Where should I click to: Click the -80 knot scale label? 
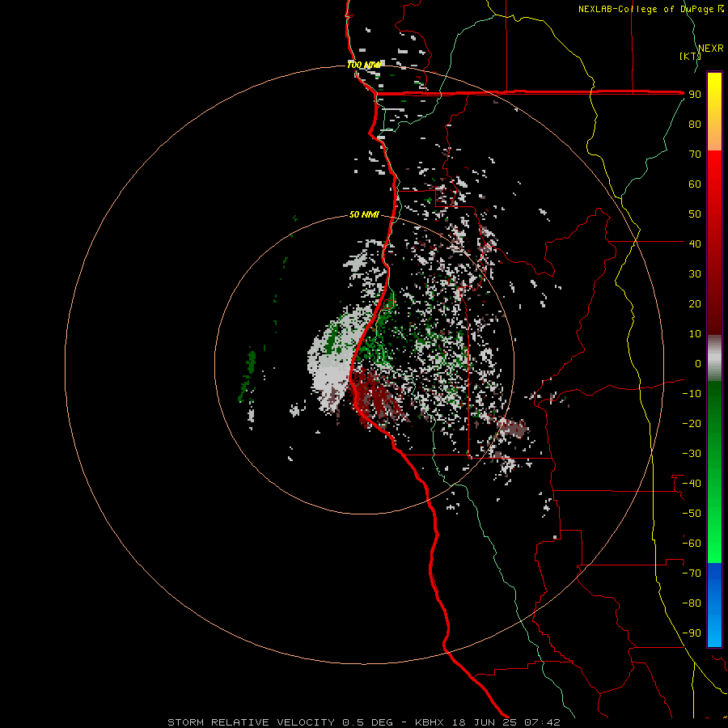(x=692, y=603)
